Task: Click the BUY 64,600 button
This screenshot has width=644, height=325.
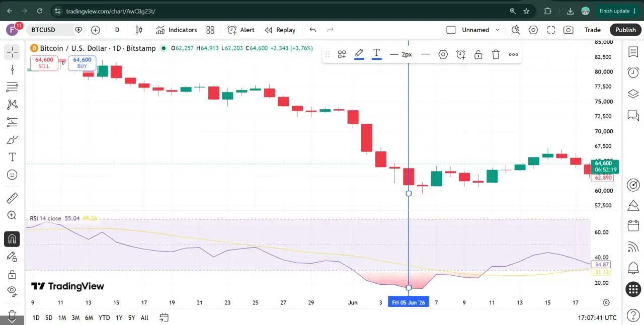Action: click(82, 63)
